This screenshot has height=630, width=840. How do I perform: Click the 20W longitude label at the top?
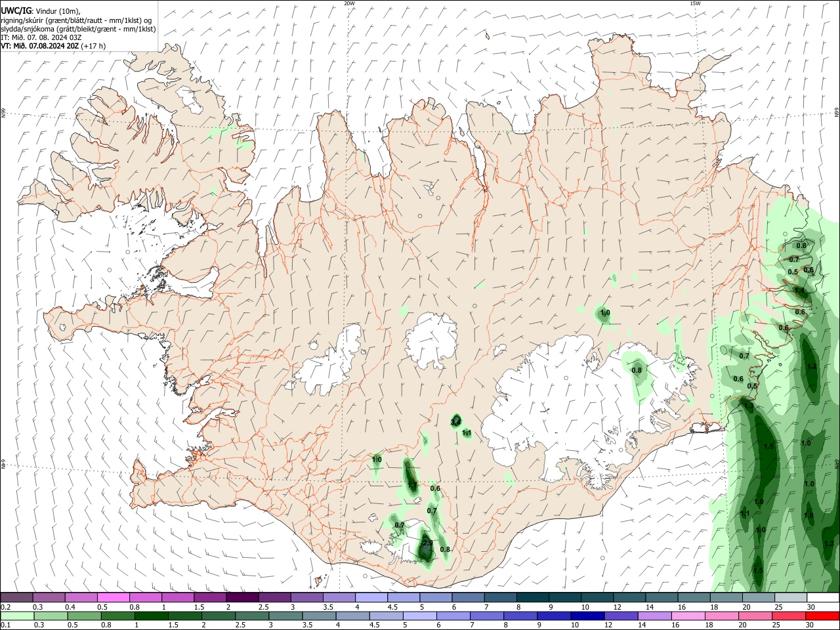[349, 3]
